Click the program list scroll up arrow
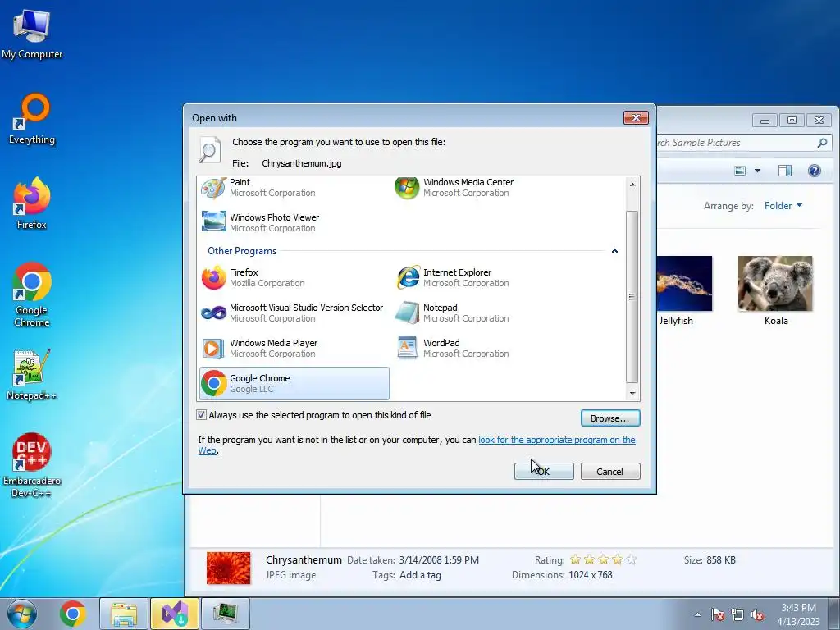The image size is (840, 630). 632,185
